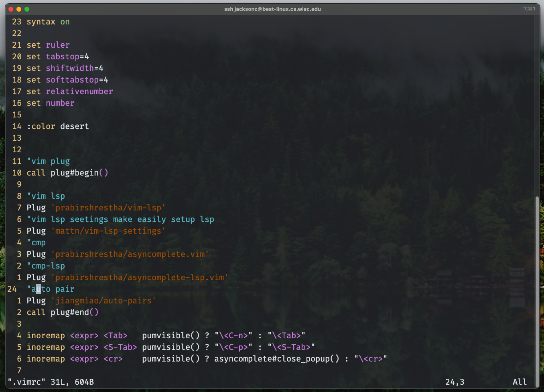This screenshot has height=392, width=544.
Task: Click the string 'prabirshrestha/asyncomplete.vim'
Action: 130,254
